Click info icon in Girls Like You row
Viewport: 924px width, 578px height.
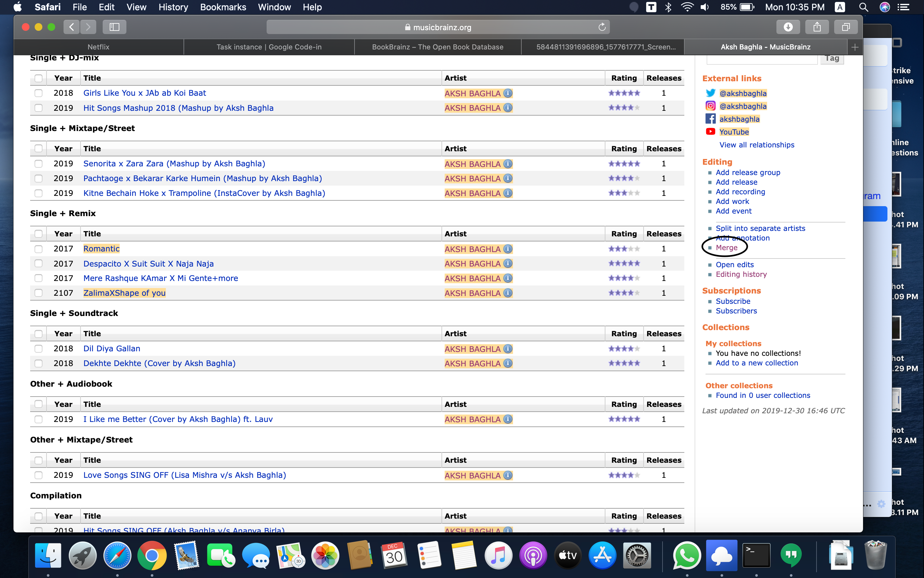click(x=508, y=93)
